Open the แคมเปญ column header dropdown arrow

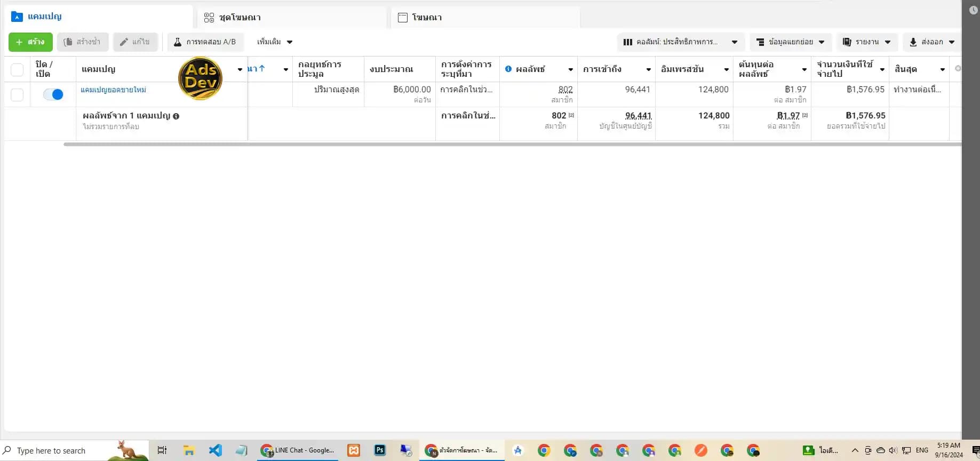(240, 69)
